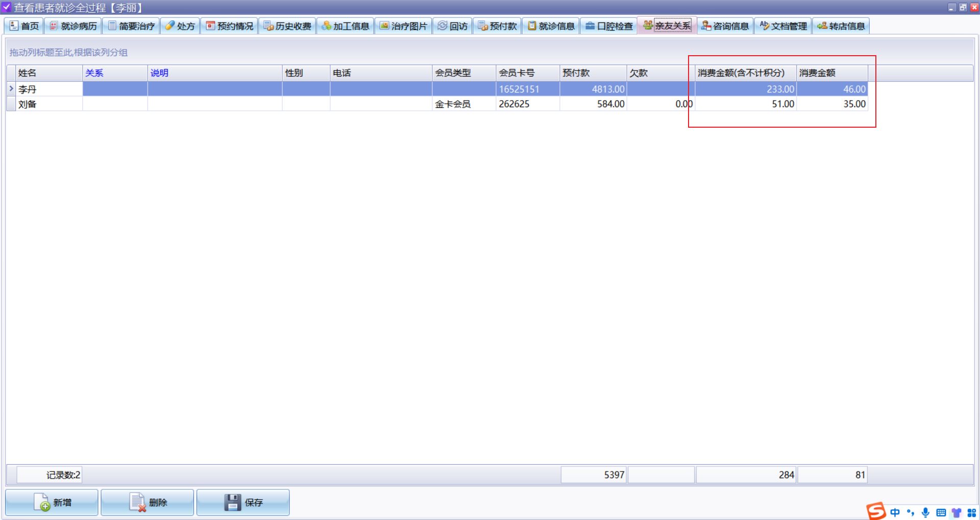Click the 消费金额 column header
The image size is (980, 520).
(832, 73)
